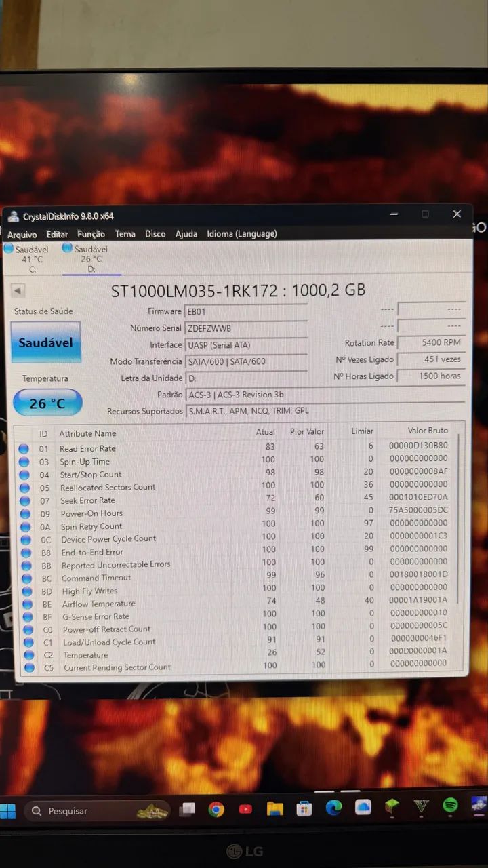The height and width of the screenshot is (868, 488).
Task: Click the status orb of Command Timeout
Action: coord(27,578)
